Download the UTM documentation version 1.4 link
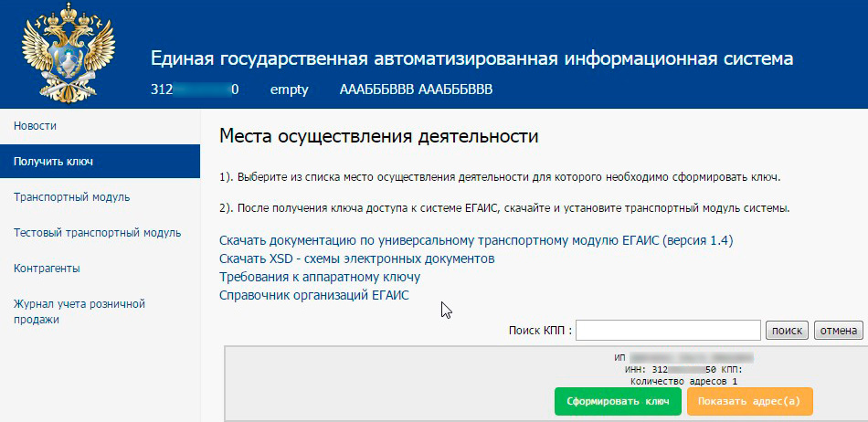This screenshot has width=868, height=422. point(476,241)
